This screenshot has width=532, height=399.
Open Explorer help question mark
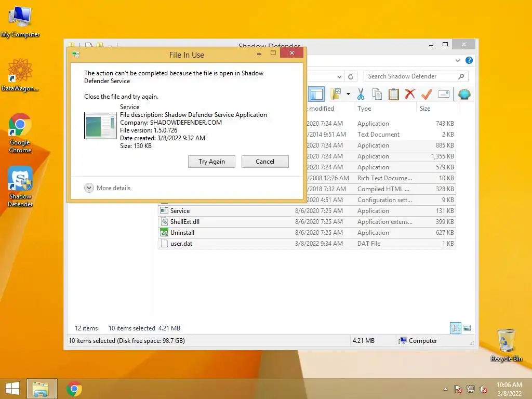pos(469,60)
